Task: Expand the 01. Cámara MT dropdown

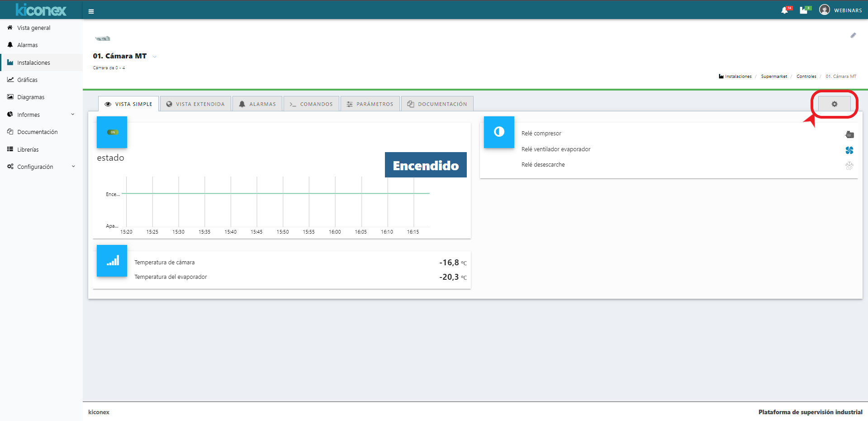Action: [x=155, y=57]
